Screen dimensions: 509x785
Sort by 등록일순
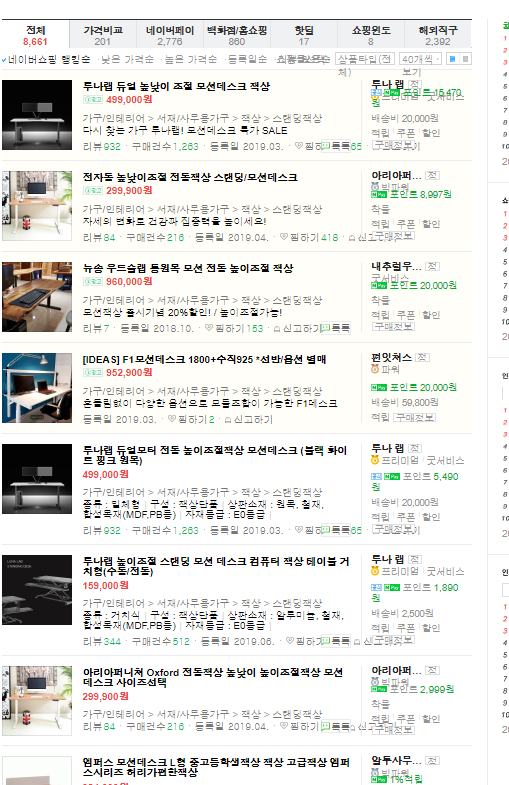(247, 60)
